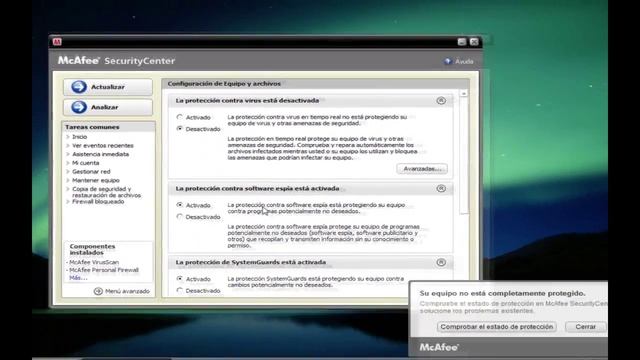The width and height of the screenshot is (640, 360).
Task: Dismiss the alert with Cerrar
Action: point(585,327)
